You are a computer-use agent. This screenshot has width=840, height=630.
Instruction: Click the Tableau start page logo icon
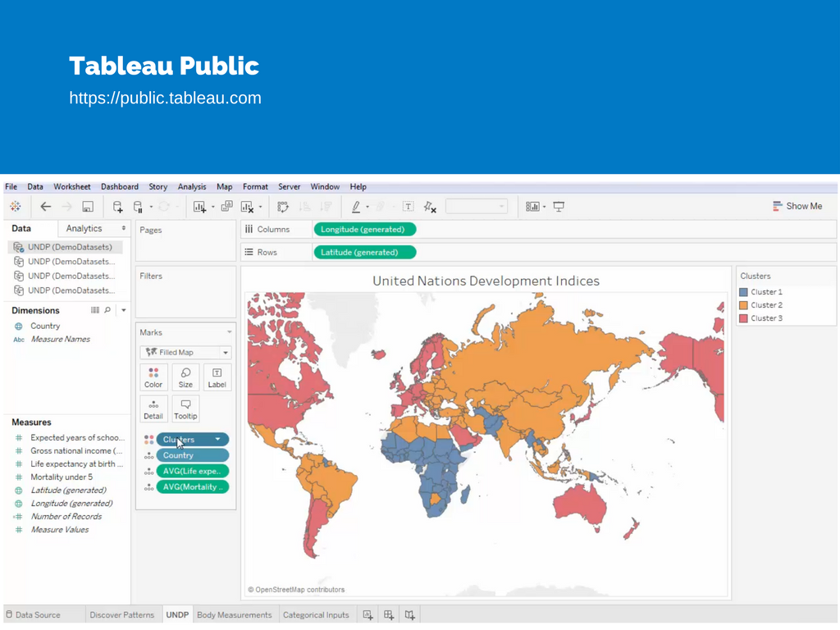16,206
